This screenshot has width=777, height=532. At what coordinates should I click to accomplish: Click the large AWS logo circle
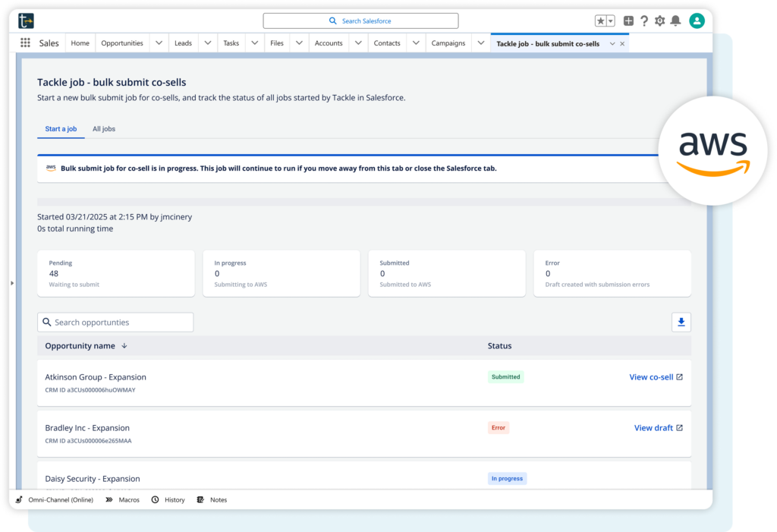[x=713, y=151]
